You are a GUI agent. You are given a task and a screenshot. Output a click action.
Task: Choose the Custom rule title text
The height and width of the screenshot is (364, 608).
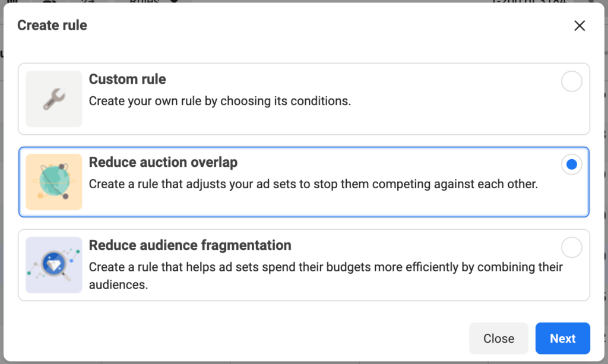click(x=127, y=79)
